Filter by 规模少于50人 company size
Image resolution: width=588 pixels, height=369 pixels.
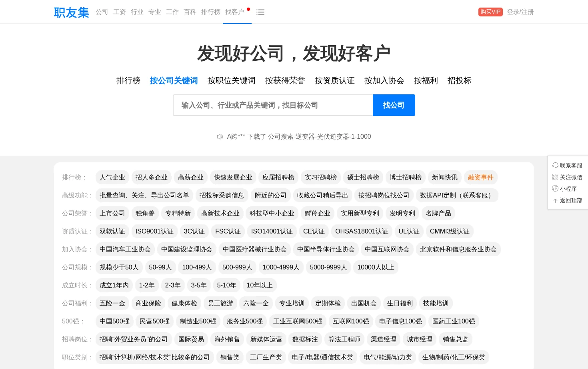pyautogui.click(x=119, y=267)
